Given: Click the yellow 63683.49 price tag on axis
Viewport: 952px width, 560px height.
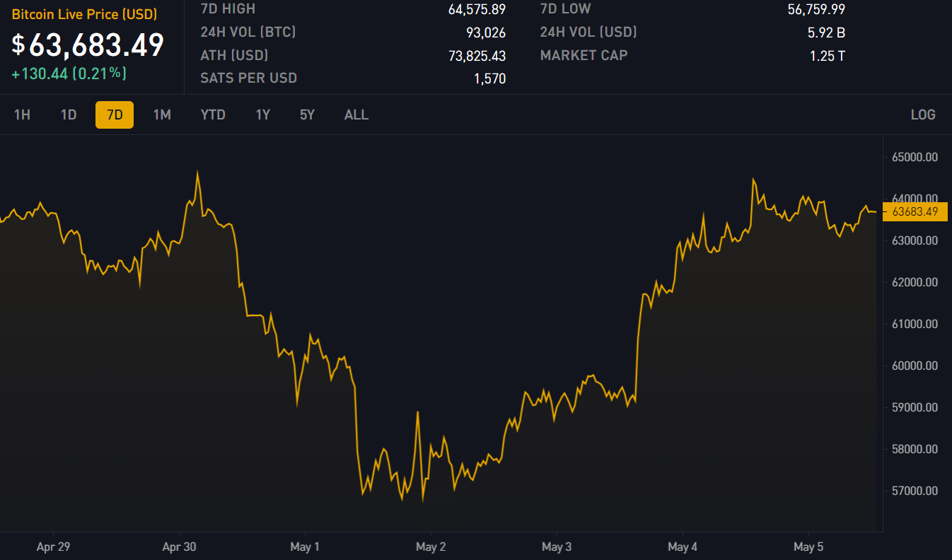Looking at the screenshot, I should click(915, 211).
